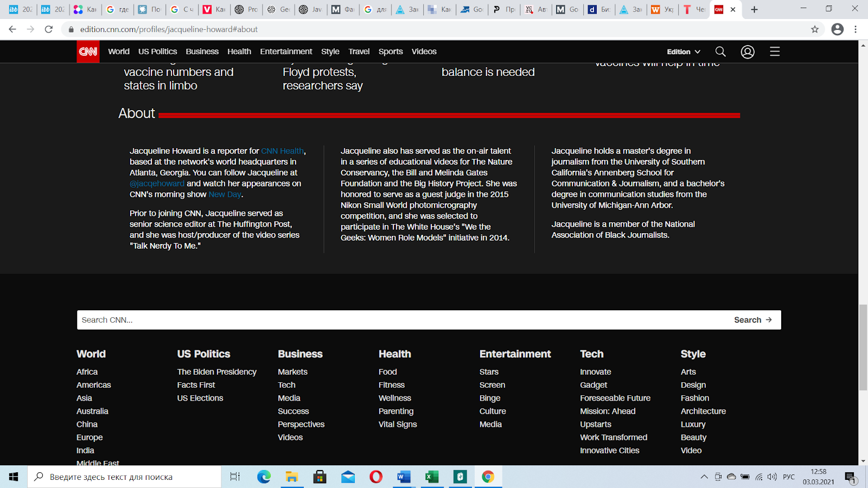Screen dimensions: 868x488
Task: Open World in the top navigation bar
Action: point(119,52)
